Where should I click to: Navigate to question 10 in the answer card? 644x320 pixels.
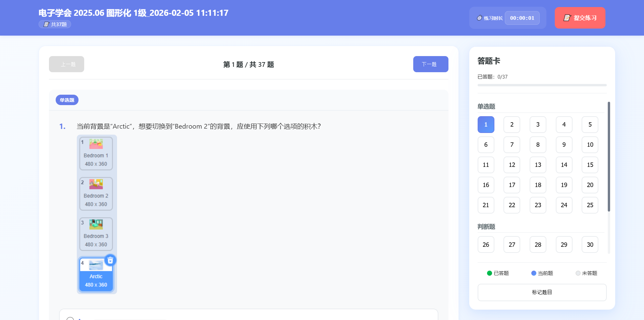590,145
